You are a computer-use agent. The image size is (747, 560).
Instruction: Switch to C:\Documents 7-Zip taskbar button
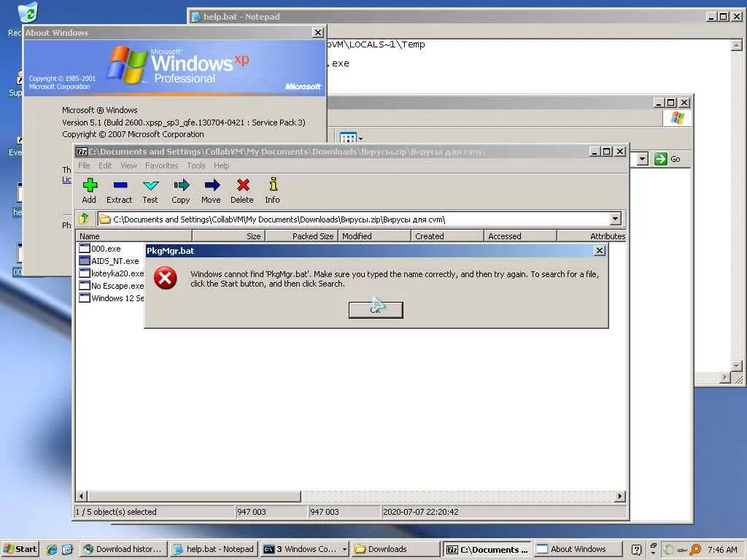(487, 549)
